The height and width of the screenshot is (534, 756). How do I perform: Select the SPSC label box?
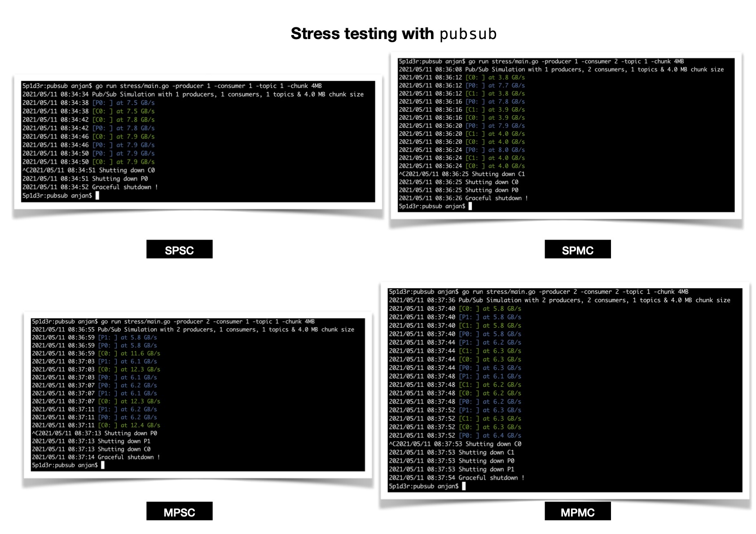179,249
